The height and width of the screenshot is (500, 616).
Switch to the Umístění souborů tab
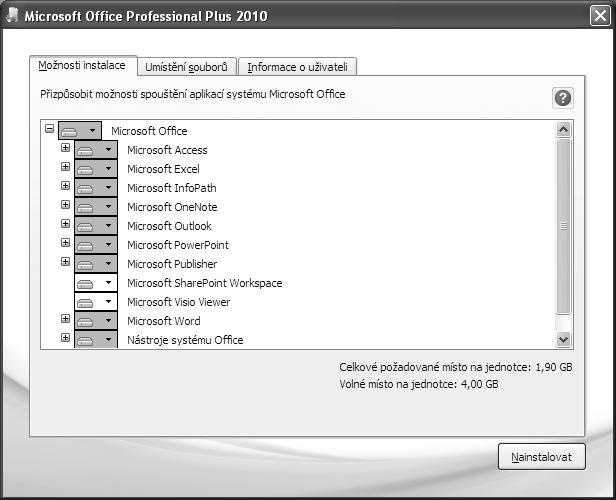187,67
